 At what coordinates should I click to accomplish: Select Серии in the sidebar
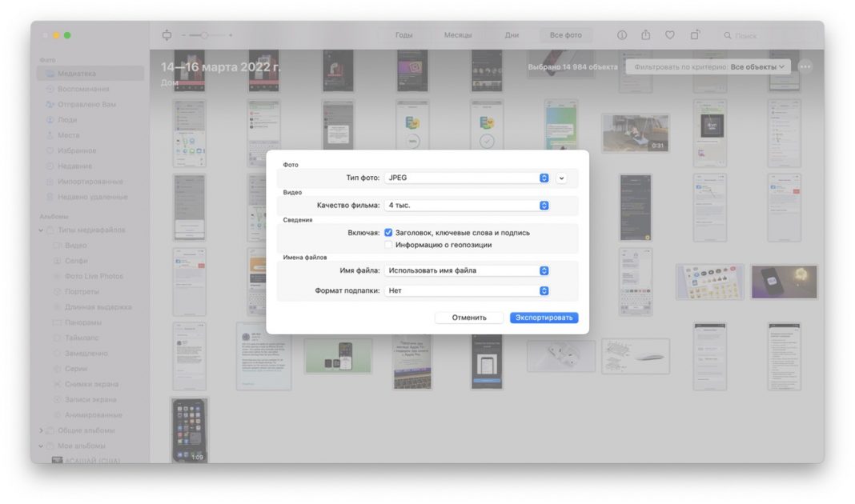tap(90, 369)
